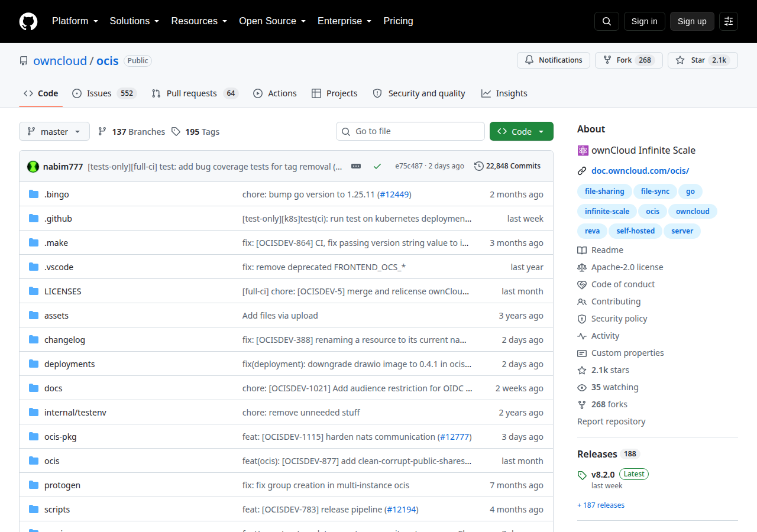The image size is (757, 532).
Task: Click the bell icon in Notifications
Action: (x=529, y=60)
